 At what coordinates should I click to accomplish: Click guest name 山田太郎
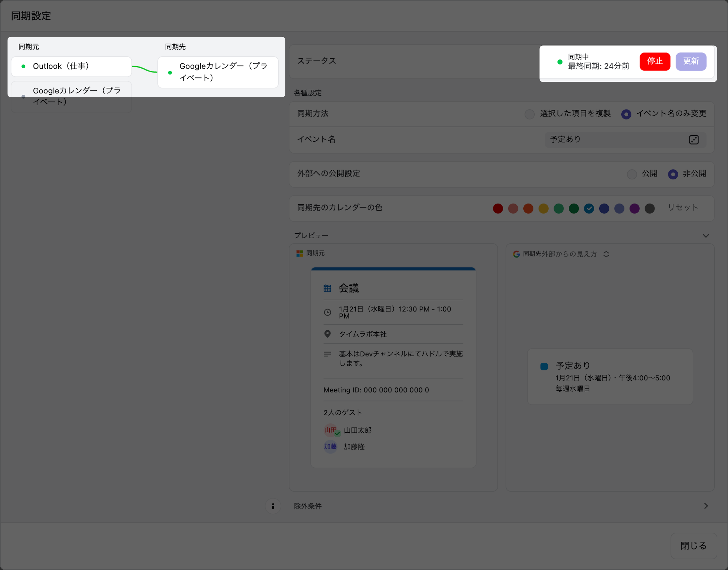[x=358, y=431]
